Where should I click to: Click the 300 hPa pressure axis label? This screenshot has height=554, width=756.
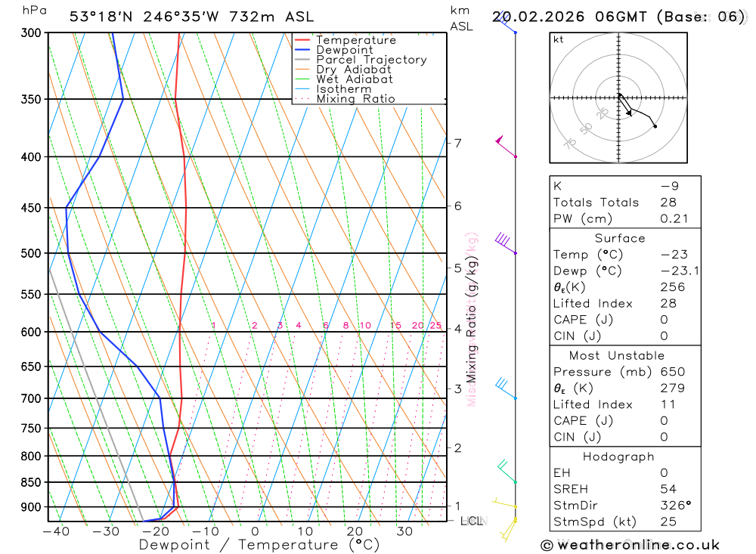31,32
